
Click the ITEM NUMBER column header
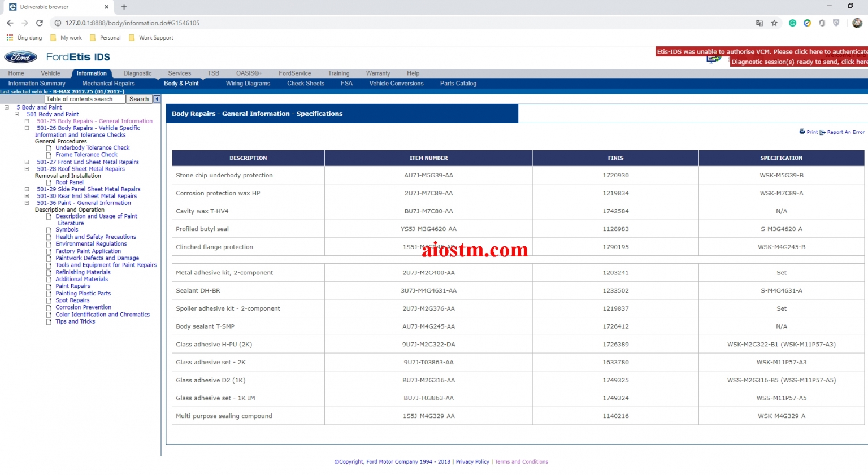pyautogui.click(x=428, y=158)
